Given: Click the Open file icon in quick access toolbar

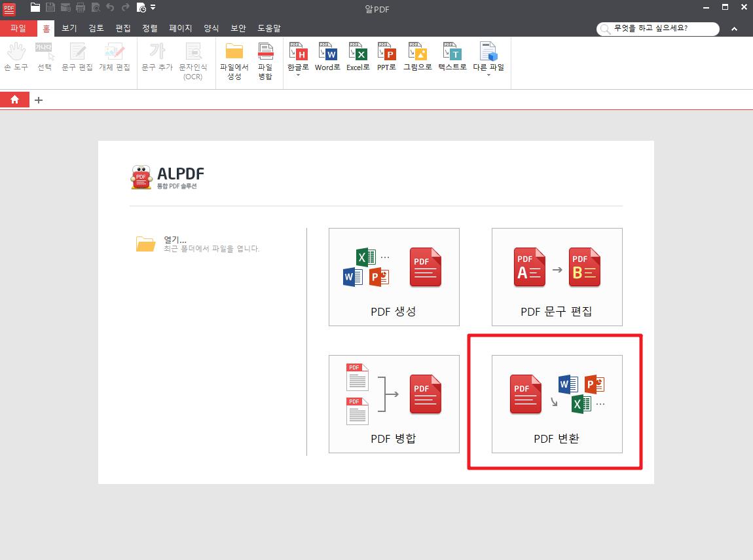Looking at the screenshot, I should tap(35, 7).
